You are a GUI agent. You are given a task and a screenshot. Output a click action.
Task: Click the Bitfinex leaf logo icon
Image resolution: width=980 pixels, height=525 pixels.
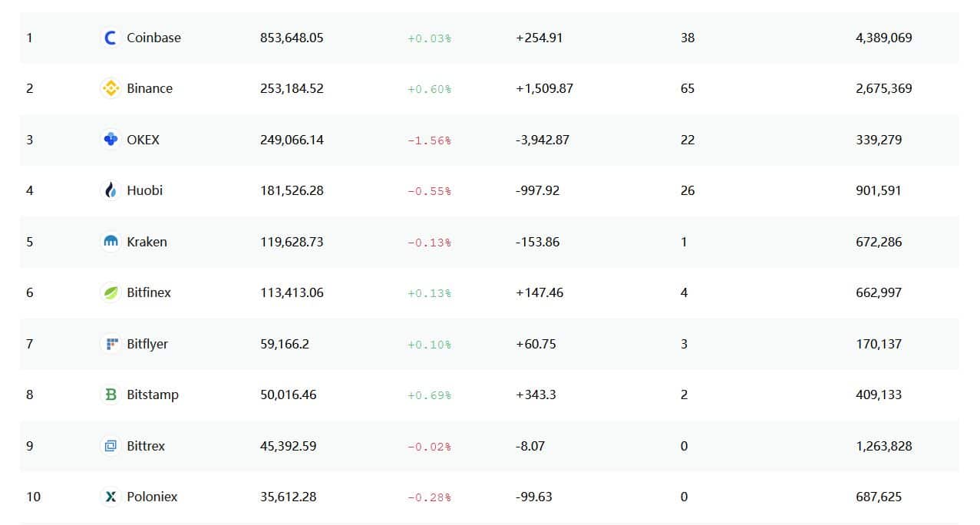111,292
